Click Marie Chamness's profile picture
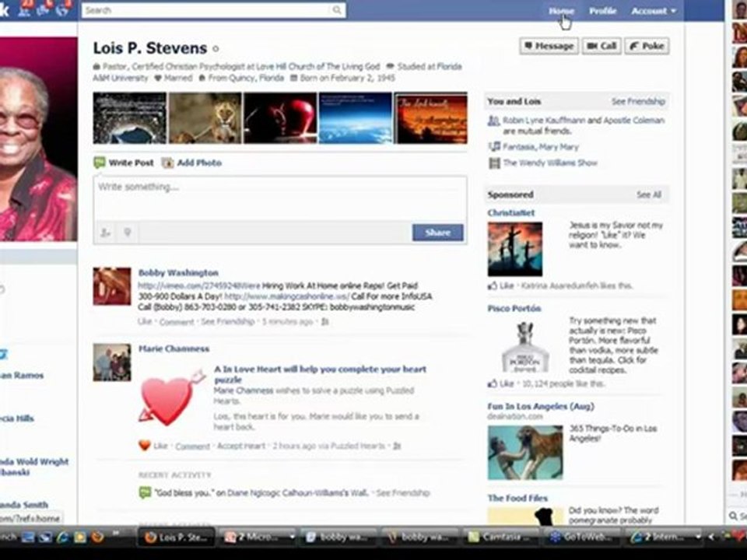This screenshot has height=560, width=747. click(112, 362)
